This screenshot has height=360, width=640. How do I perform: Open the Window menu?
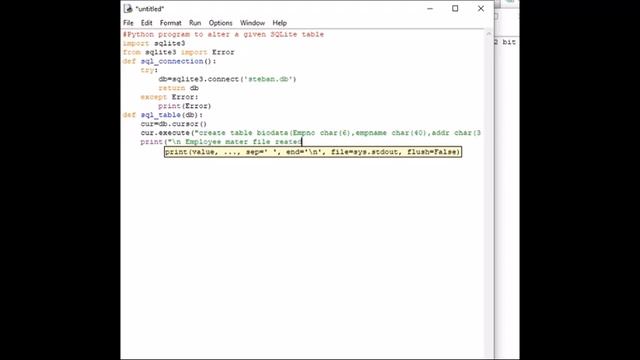click(252, 23)
